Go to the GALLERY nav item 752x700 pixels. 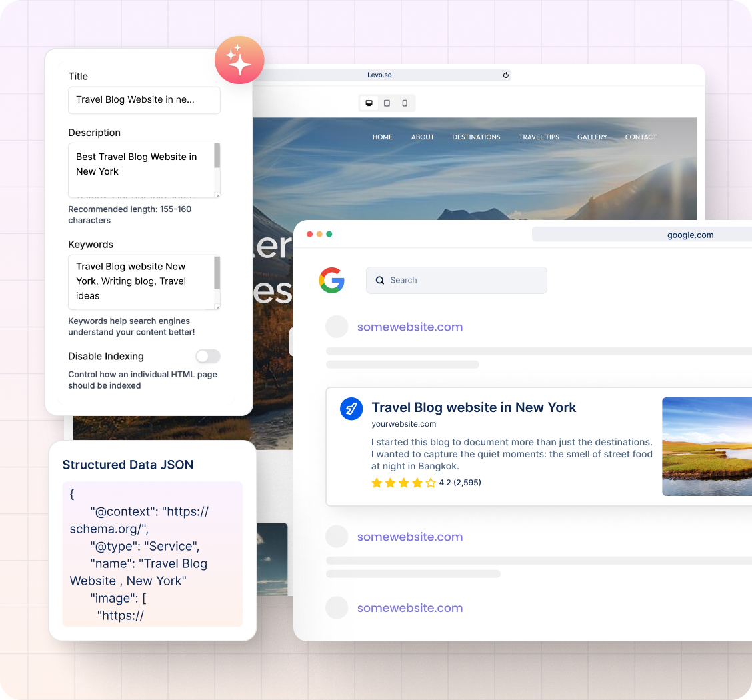592,137
